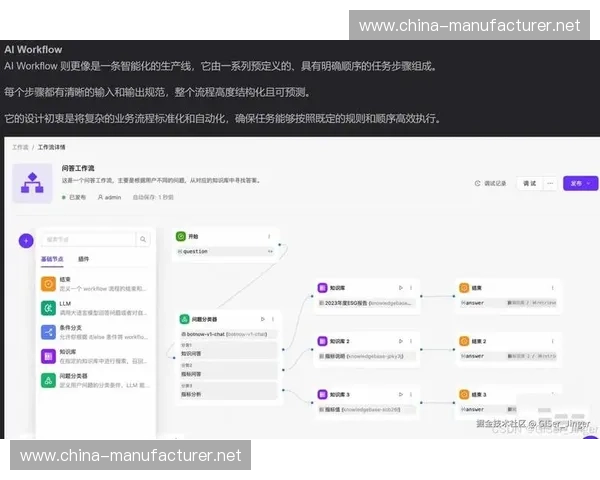Select the 指标分析 category row
This screenshot has height=480, width=600.
click(x=228, y=391)
